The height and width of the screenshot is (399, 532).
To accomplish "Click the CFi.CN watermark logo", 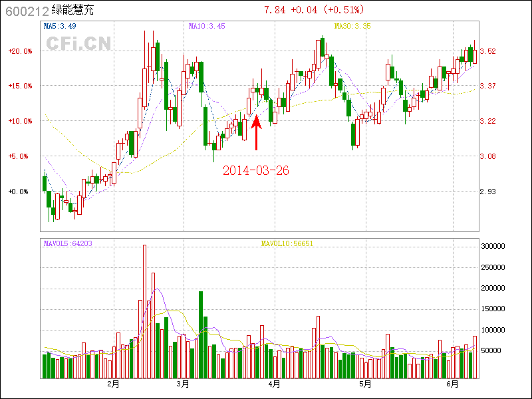I will pyautogui.click(x=78, y=43).
